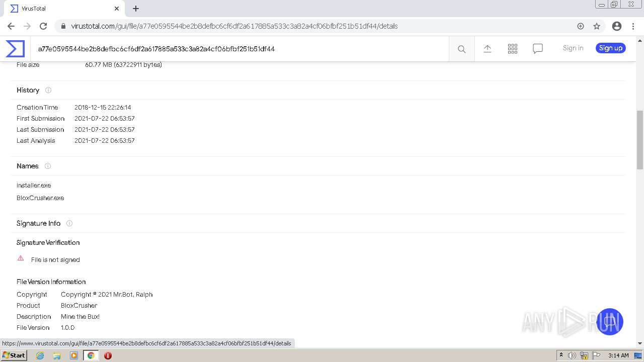Click the Sign up button
This screenshot has height=362, width=644.
coord(611,48)
